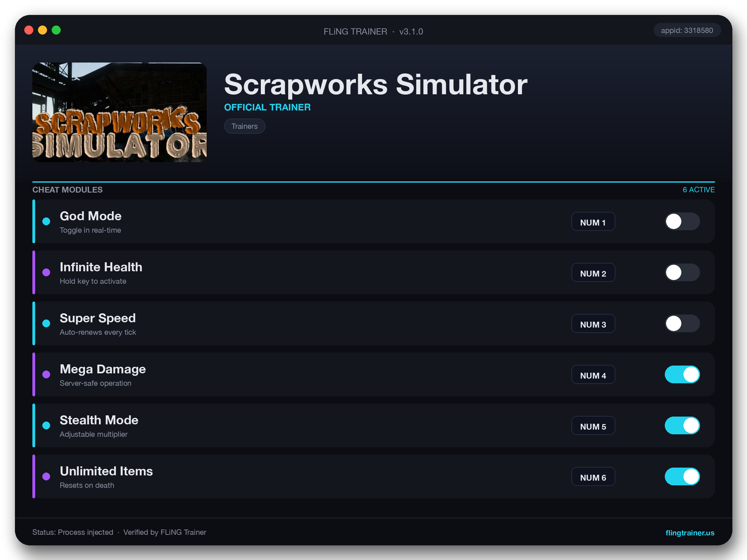Rebind the NUM 2 hotkey button
747x560 pixels.
tap(593, 273)
